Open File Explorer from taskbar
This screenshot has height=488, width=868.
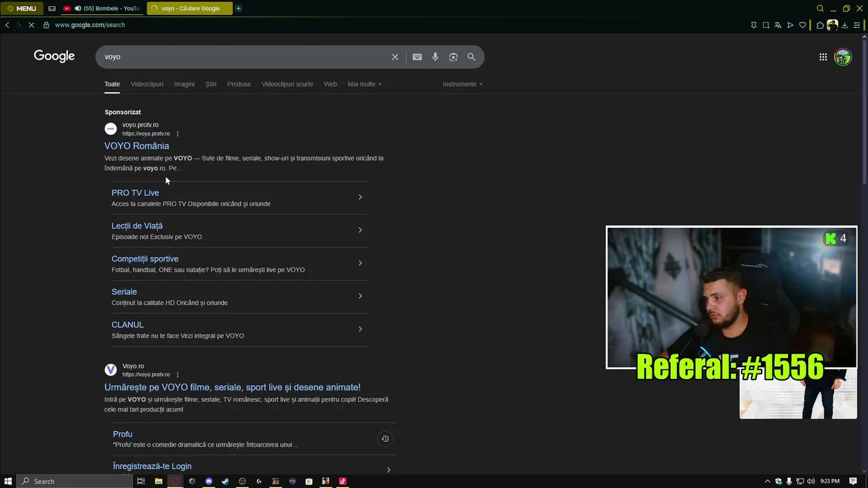tap(159, 481)
